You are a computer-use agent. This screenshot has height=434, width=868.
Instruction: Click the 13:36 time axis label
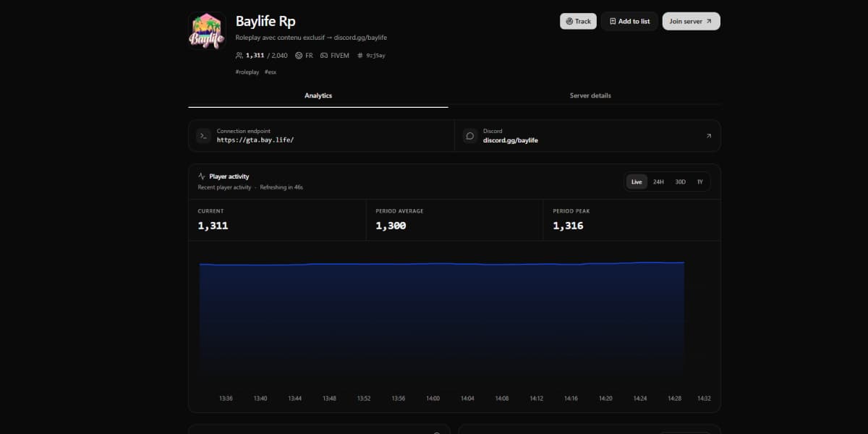[226, 399]
